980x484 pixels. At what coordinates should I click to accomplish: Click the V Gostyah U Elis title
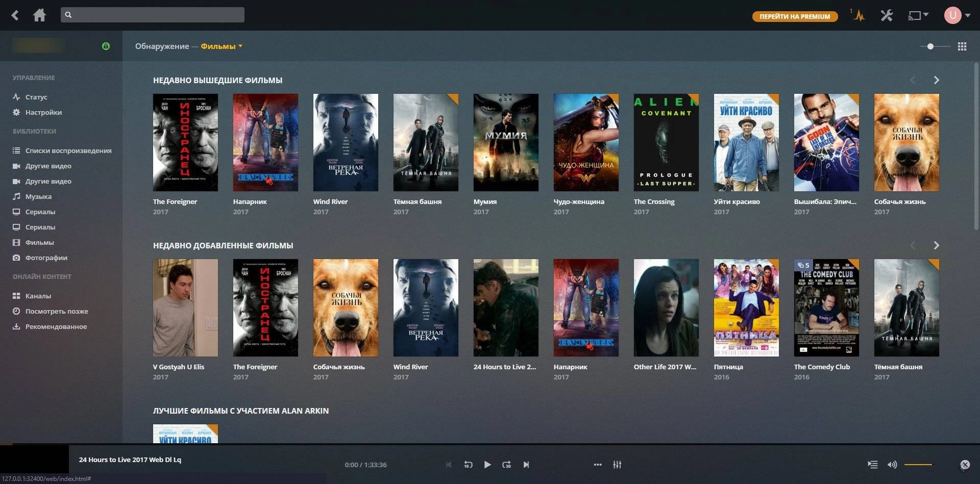(179, 367)
